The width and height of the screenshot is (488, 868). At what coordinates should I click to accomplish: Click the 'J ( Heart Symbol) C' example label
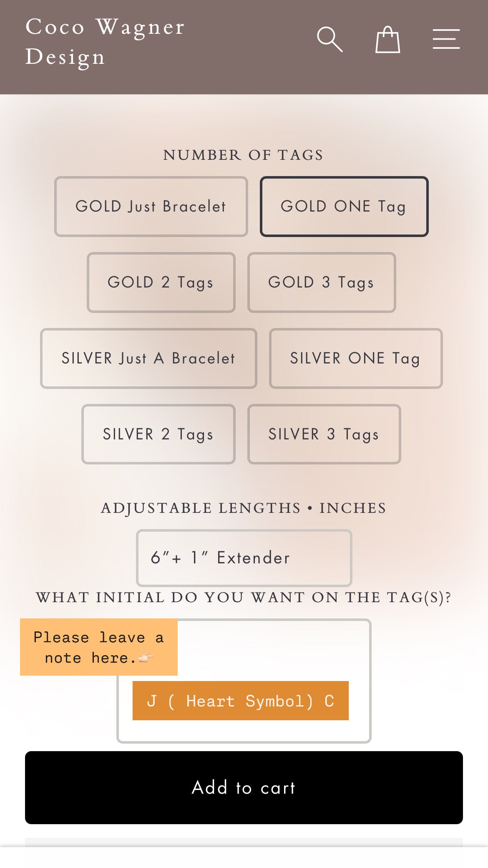pos(241,701)
